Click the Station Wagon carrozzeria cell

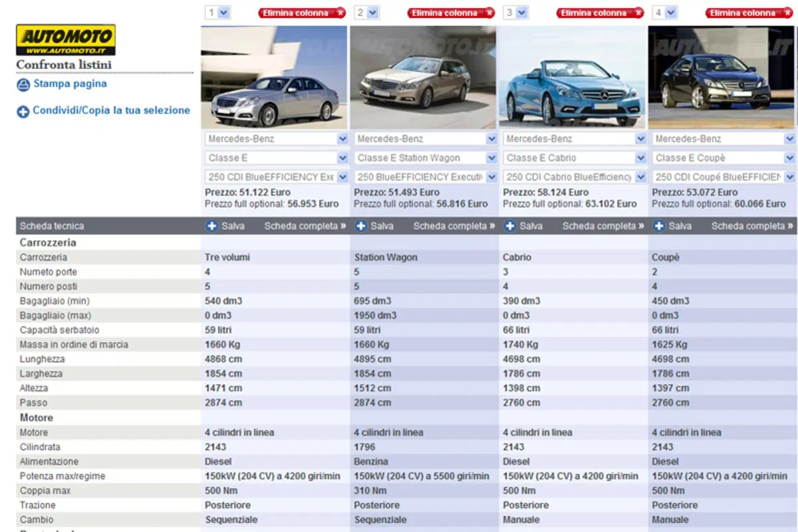click(x=386, y=257)
